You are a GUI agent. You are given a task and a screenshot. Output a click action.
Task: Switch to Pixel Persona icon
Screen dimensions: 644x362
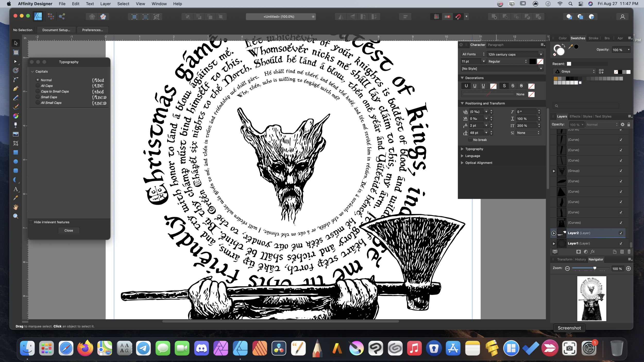[51, 16]
